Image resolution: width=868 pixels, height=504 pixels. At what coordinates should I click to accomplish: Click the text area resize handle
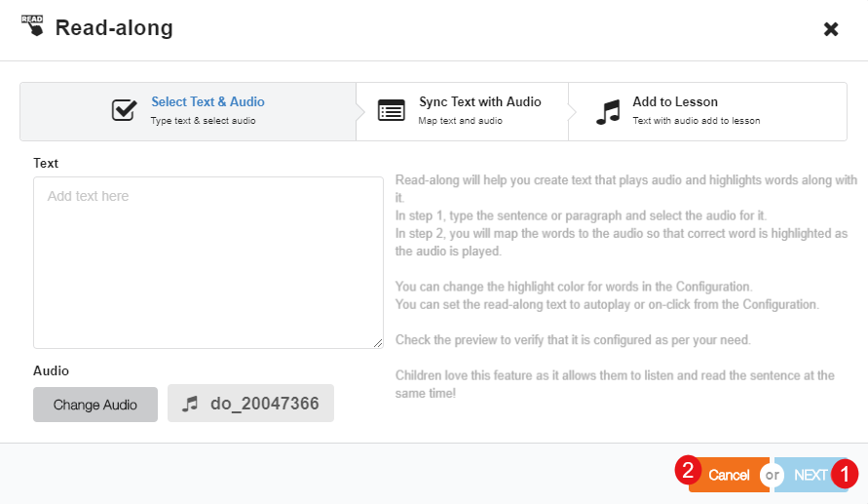tap(378, 343)
